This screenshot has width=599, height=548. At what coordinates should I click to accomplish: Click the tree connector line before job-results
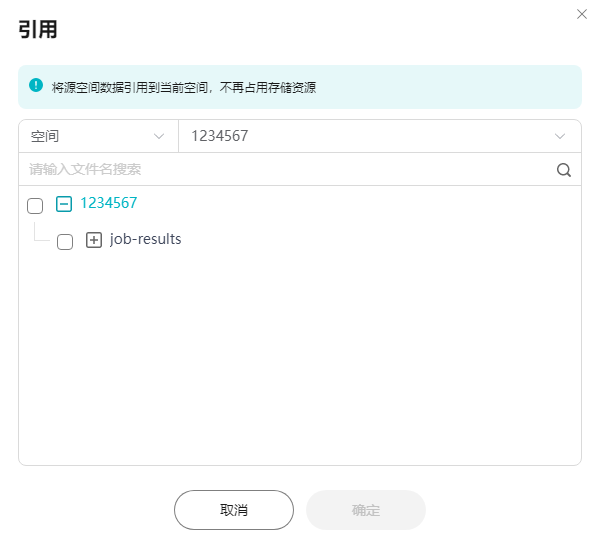pos(42,232)
